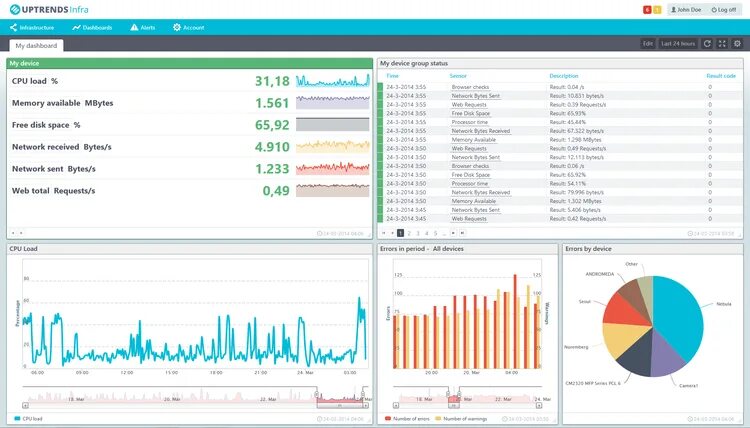
Task: Select page 4 in the pager
Action: tap(427, 233)
